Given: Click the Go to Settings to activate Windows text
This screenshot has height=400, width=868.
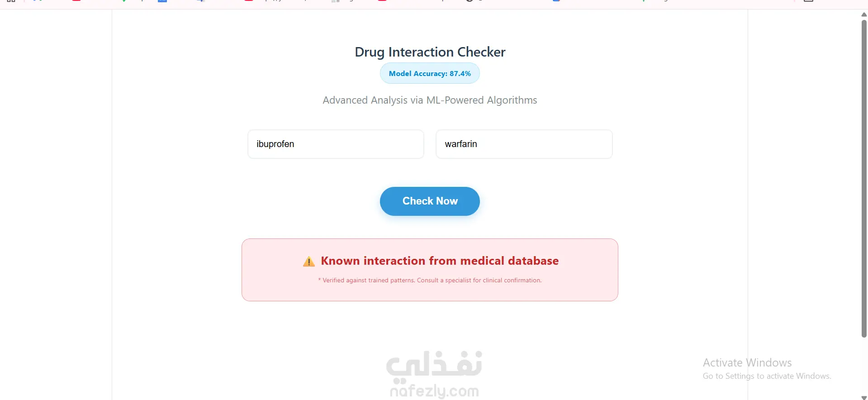Looking at the screenshot, I should 767,376.
